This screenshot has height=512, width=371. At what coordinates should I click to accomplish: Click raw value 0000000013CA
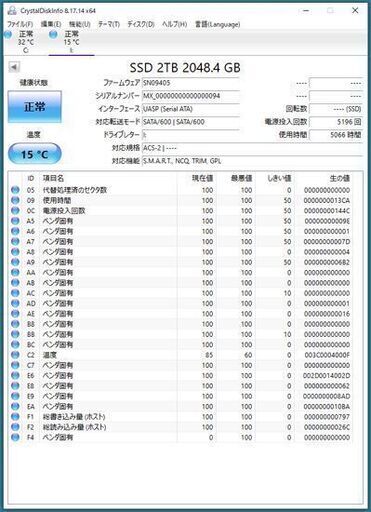(x=327, y=201)
